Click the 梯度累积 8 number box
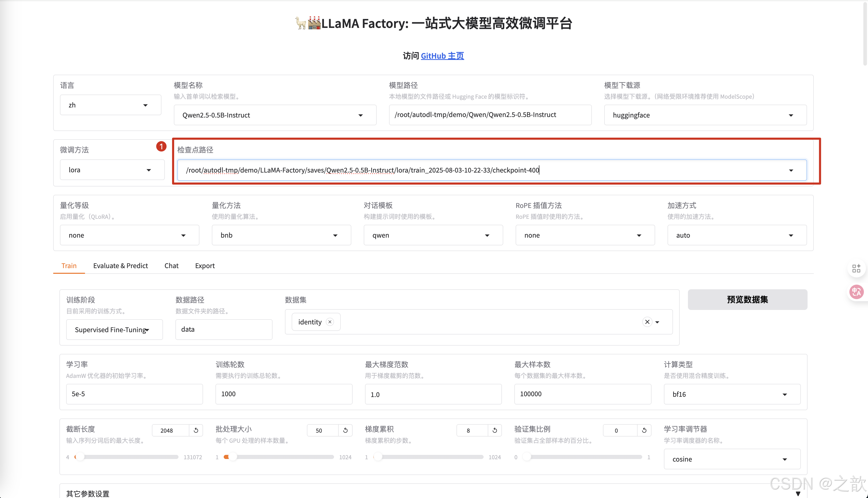This screenshot has width=868, height=498. (x=472, y=430)
